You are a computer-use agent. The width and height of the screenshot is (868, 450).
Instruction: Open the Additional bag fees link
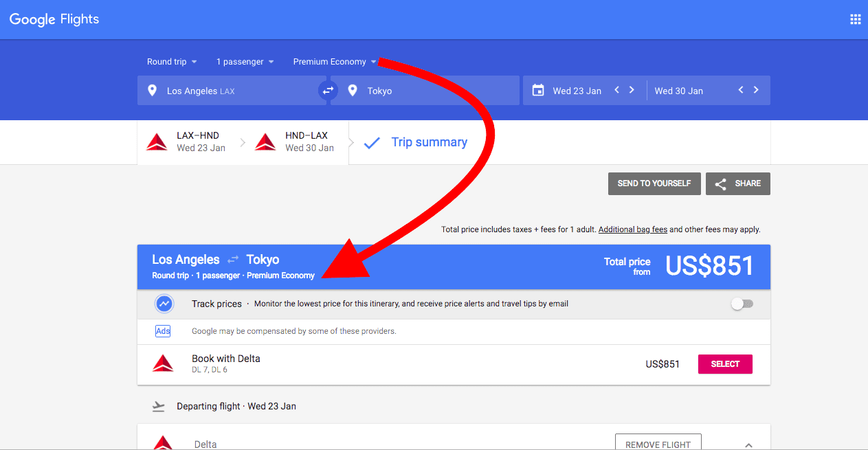point(632,229)
